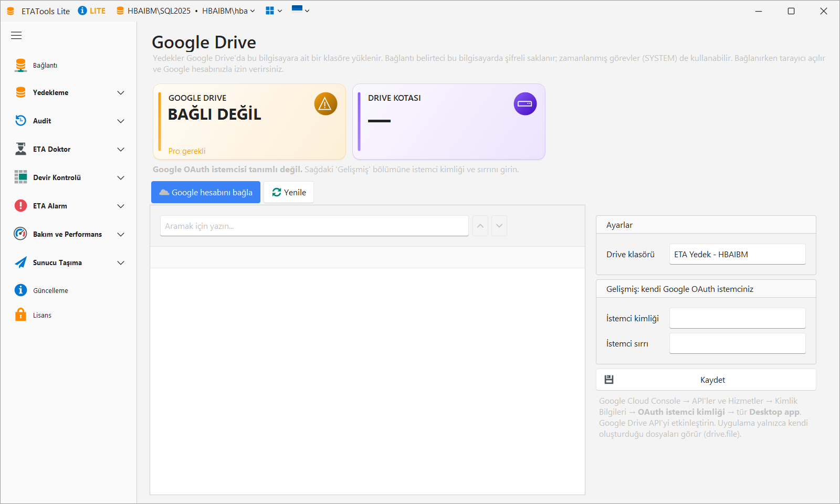Open the hamburger navigation menu

click(16, 35)
